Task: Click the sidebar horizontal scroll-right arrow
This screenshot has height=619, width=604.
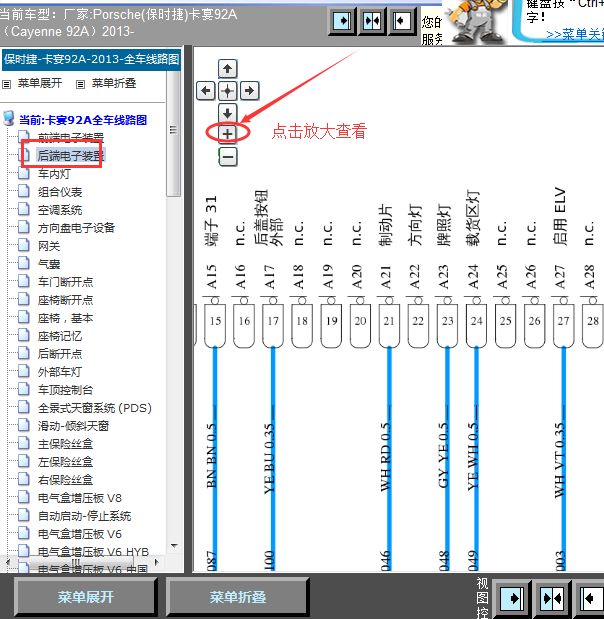Action: 156,562
